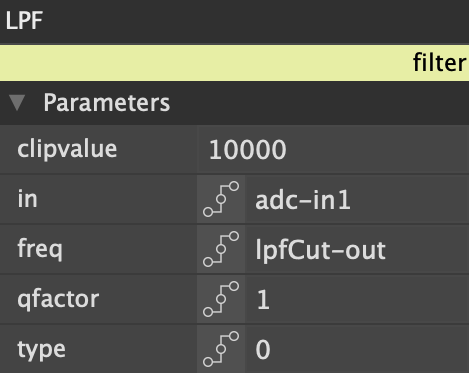Screen dimensions: 469x373
Task: Select the LPF object name title
Action: (24, 21)
